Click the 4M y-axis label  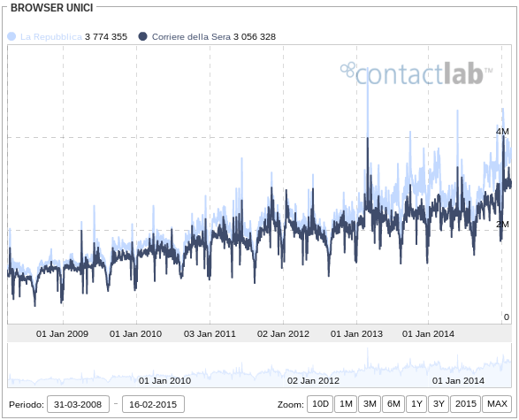click(x=502, y=132)
